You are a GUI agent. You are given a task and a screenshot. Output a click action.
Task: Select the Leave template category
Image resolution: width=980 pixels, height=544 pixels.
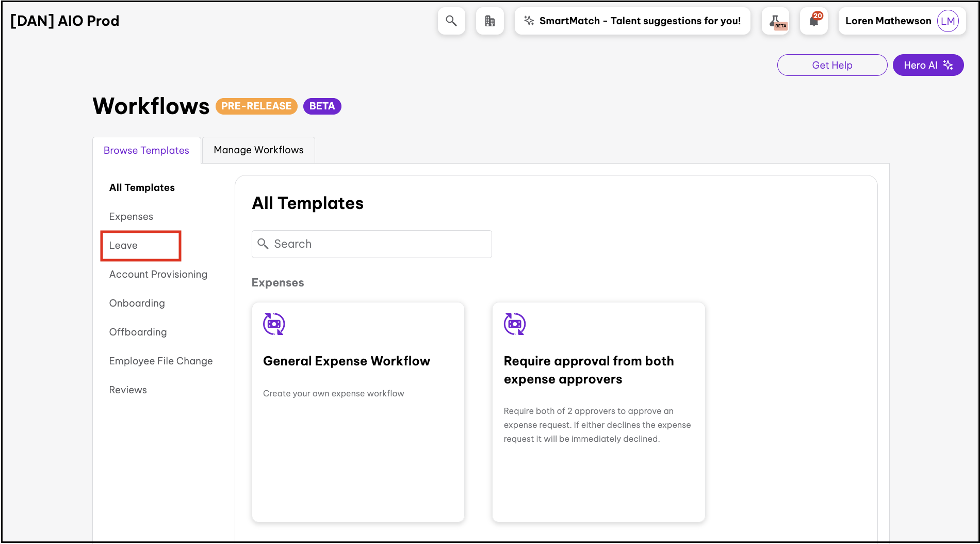pyautogui.click(x=124, y=246)
